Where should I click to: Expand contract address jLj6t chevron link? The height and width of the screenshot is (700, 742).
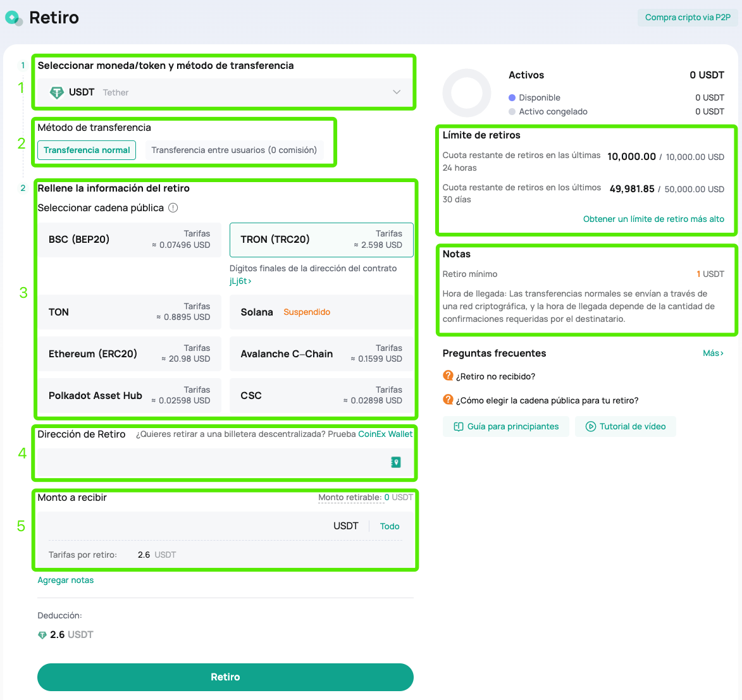tap(240, 281)
